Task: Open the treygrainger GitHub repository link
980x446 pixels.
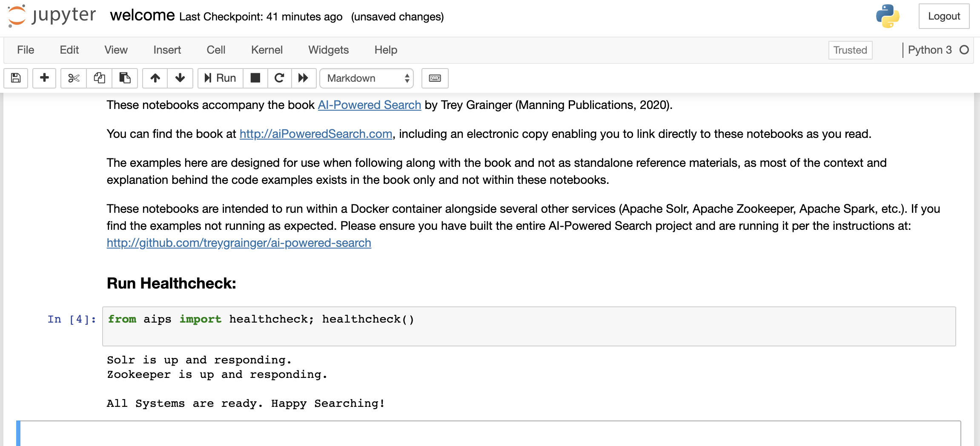Action: [238, 243]
